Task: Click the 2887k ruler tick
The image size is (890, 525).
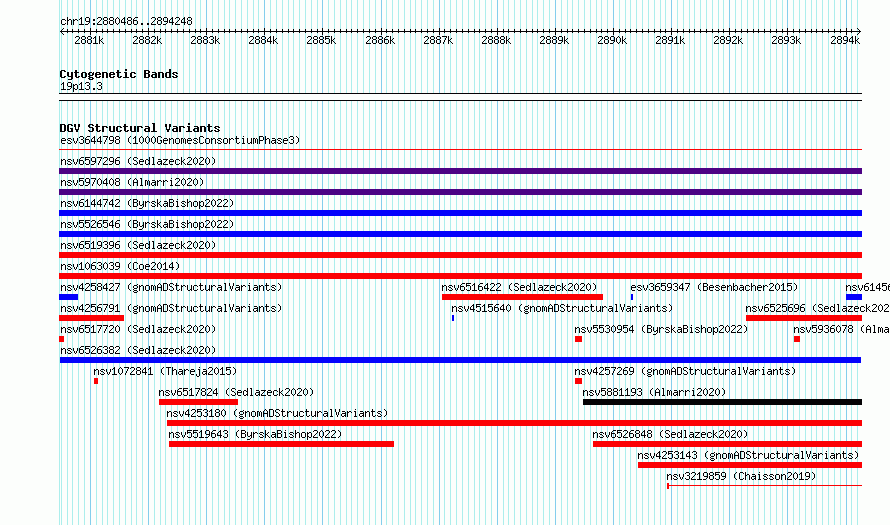Action: 438,40
